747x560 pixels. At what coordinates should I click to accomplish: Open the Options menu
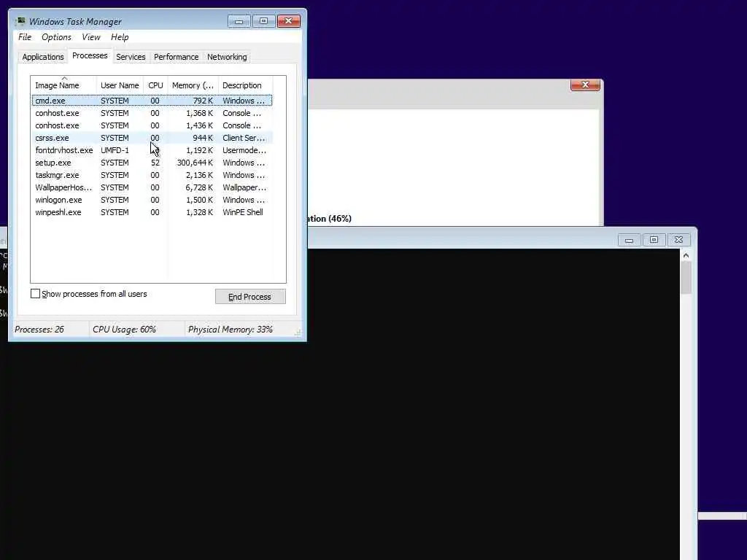(56, 37)
